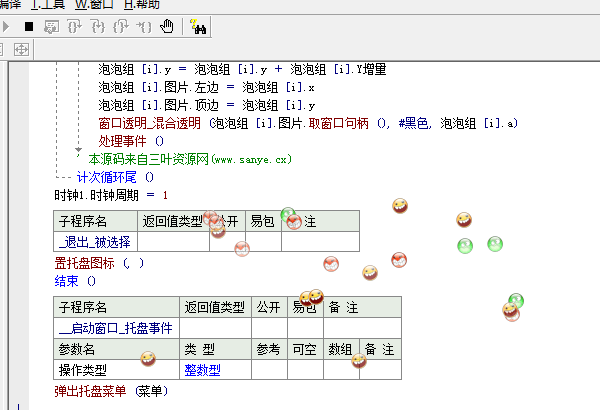Click the step out debug icon
Screen dimensions: 600x410
[121, 25]
